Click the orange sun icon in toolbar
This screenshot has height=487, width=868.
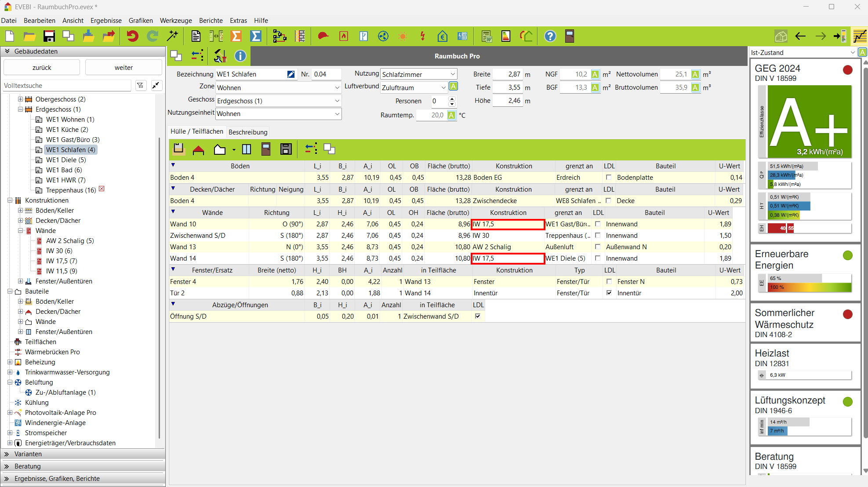[x=403, y=36]
